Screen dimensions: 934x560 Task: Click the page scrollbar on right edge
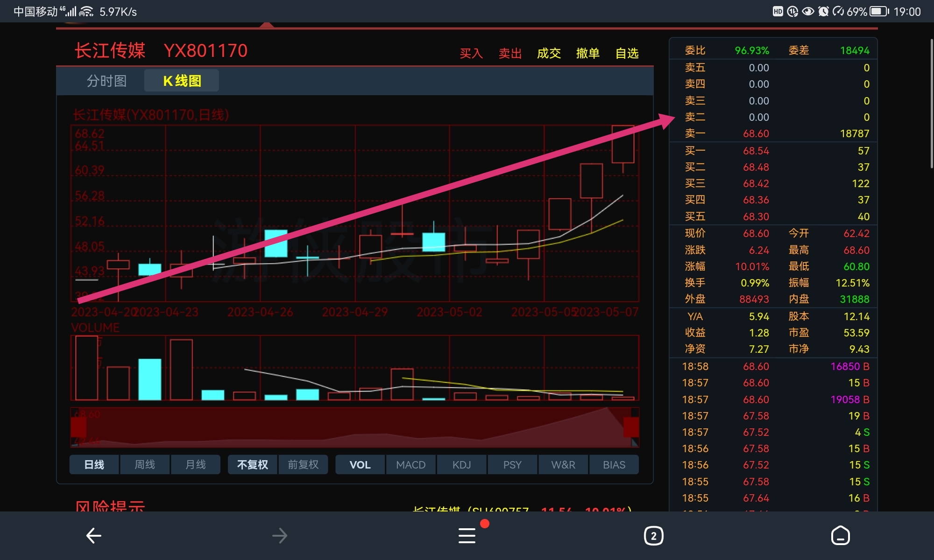932,104
